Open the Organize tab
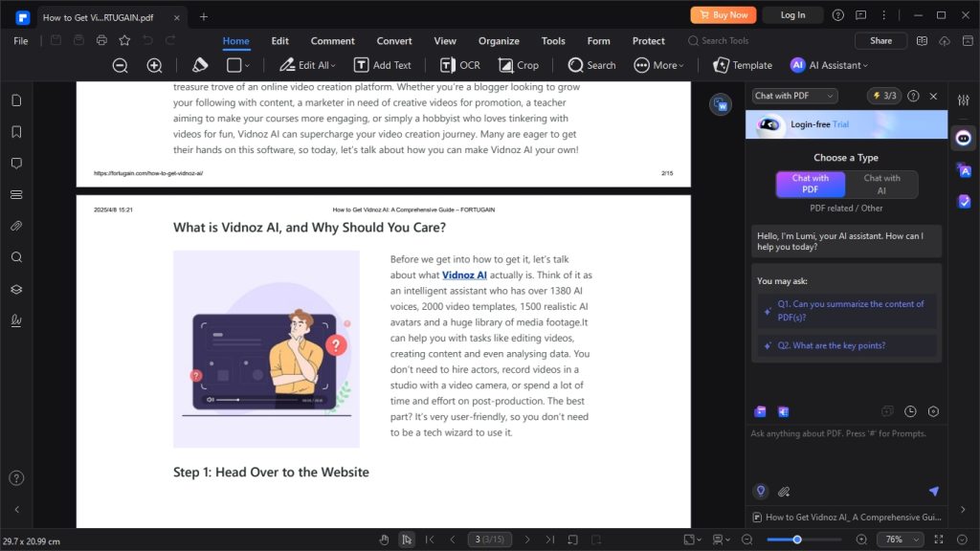Viewport: 980px width, 551px height. (x=499, y=40)
